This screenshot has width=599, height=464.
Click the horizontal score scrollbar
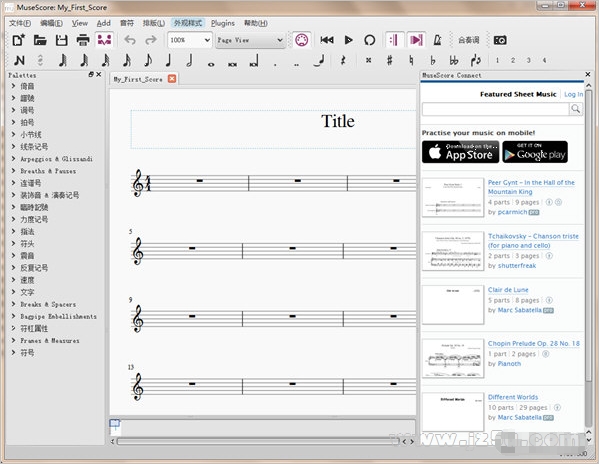pos(258,441)
